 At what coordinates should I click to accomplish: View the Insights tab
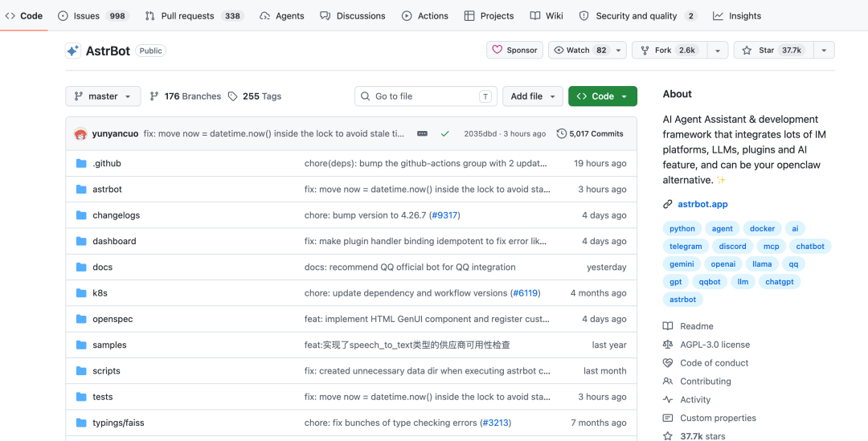[x=737, y=16]
